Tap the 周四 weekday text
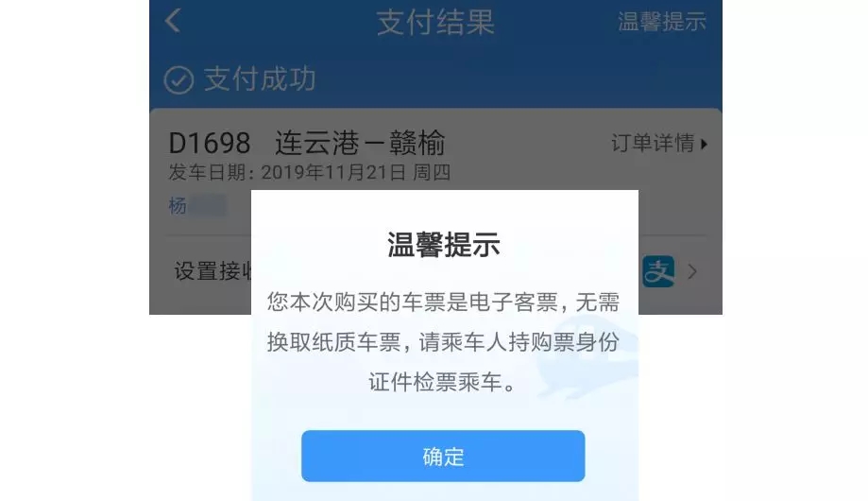 (432, 172)
